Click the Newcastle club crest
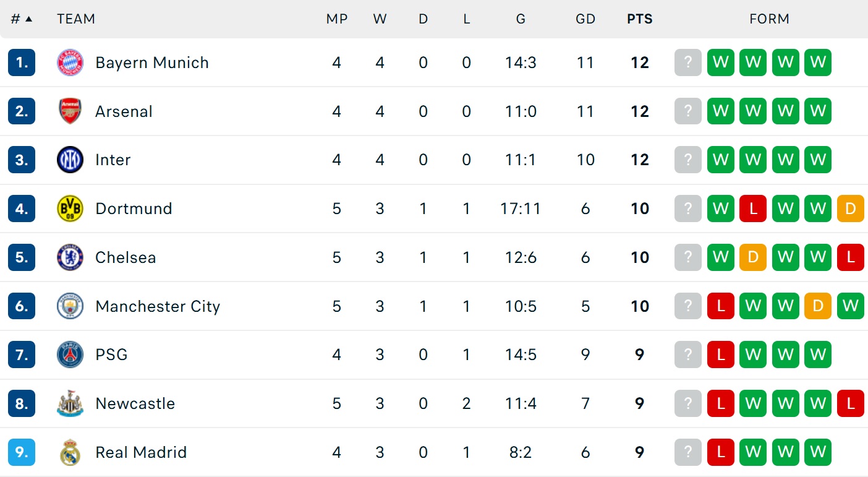The image size is (868, 477). tap(70, 403)
